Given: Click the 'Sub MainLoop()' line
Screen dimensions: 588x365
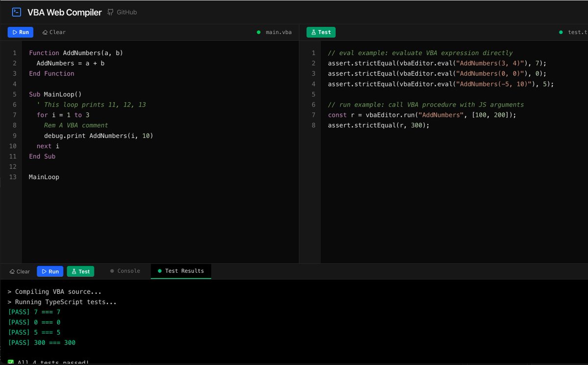Looking at the screenshot, I should coord(55,94).
